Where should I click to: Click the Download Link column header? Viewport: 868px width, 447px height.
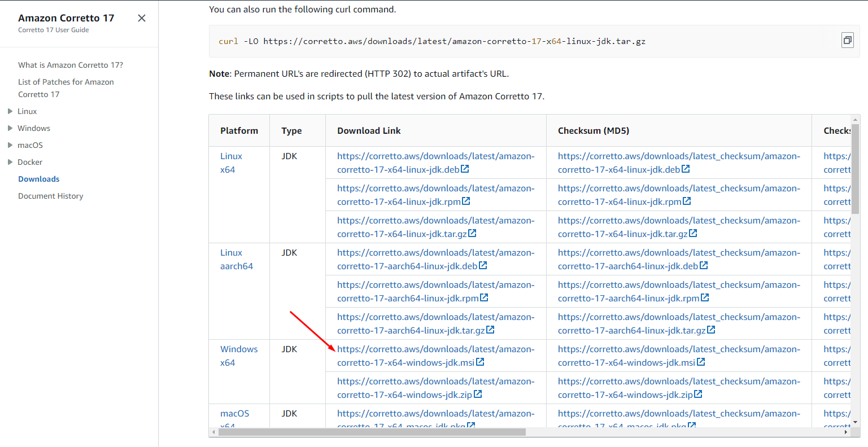click(x=369, y=130)
